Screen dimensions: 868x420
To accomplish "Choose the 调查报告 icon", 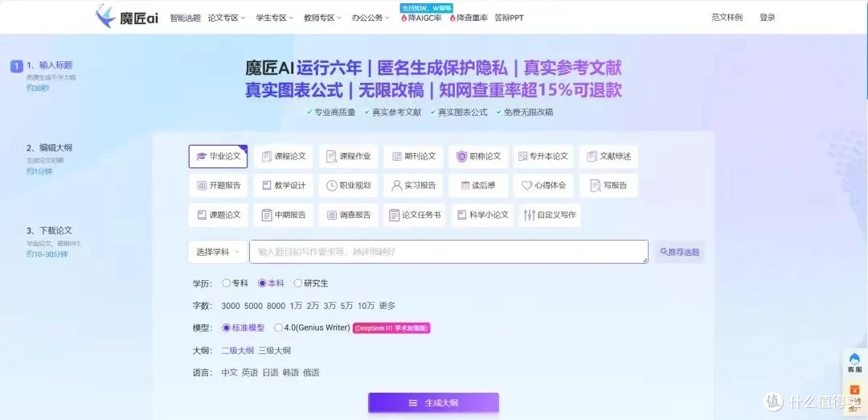I will [332, 215].
